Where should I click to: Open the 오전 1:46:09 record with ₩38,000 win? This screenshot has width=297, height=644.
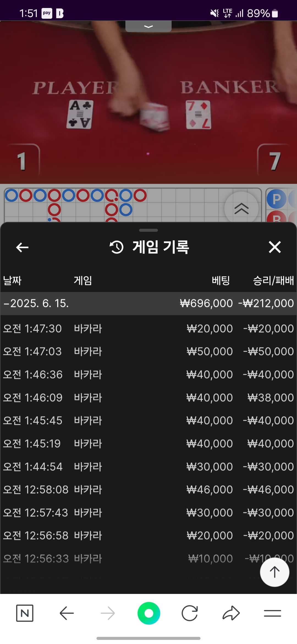point(148,398)
